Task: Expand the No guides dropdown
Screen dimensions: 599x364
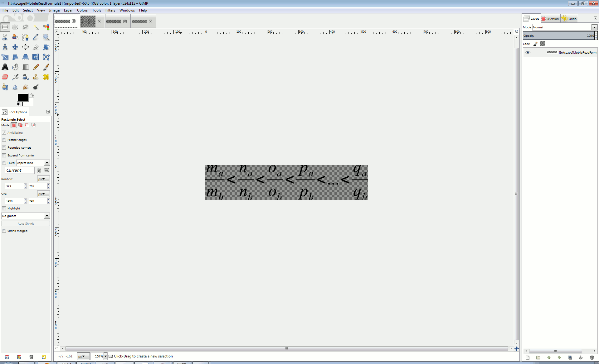Action: coord(47,216)
